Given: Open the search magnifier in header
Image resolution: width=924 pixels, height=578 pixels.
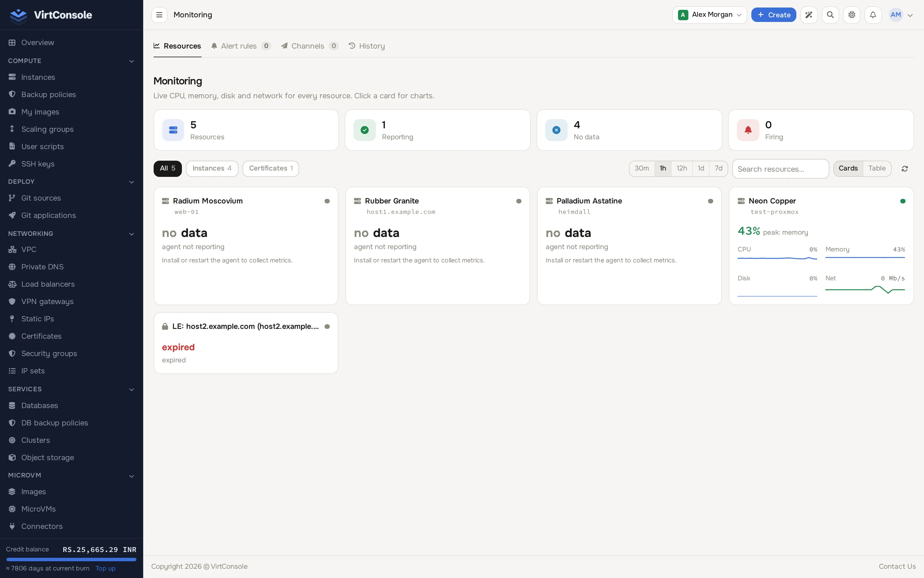Looking at the screenshot, I should click(x=830, y=15).
